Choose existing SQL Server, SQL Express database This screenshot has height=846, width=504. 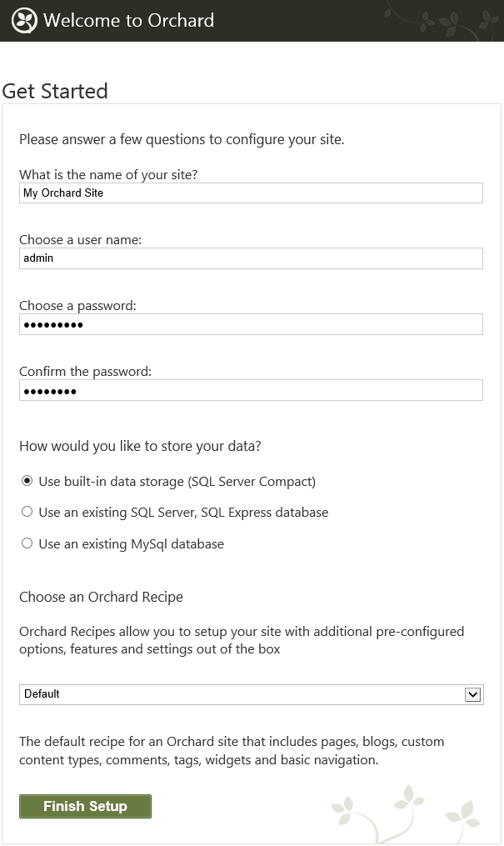27,512
